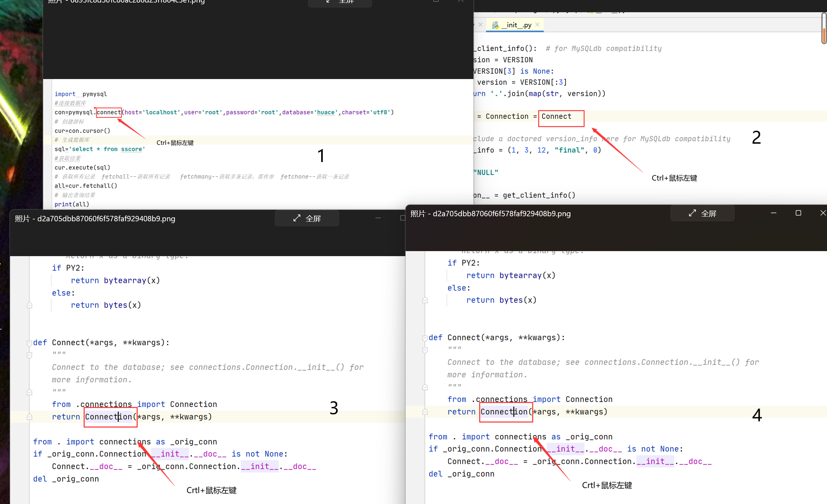Click the red-boxed connect in pymysql.connect line
The height and width of the screenshot is (504, 827).
[x=108, y=112]
